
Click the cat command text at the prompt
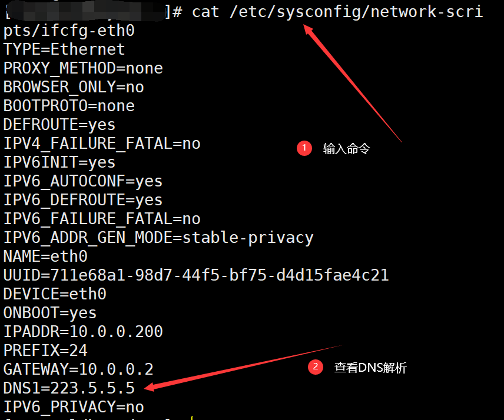pyautogui.click(x=337, y=12)
